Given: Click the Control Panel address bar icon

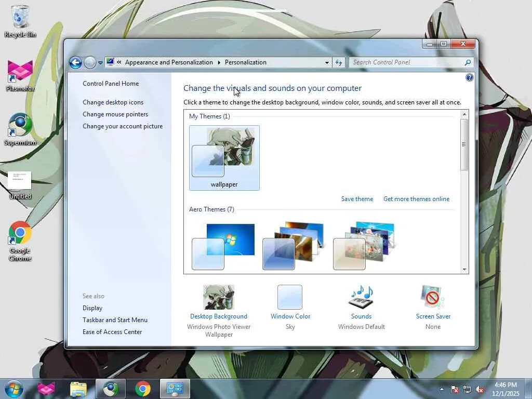Looking at the screenshot, I should pos(110,62).
